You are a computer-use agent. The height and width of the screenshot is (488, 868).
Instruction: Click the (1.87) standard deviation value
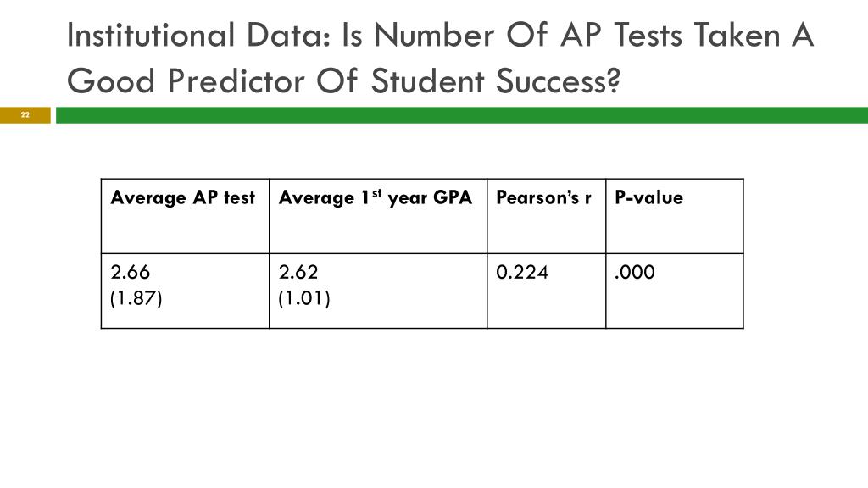point(136,299)
